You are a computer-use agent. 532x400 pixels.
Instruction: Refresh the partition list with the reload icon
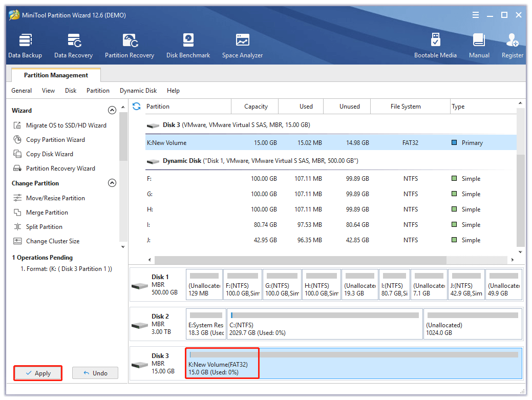tap(136, 106)
